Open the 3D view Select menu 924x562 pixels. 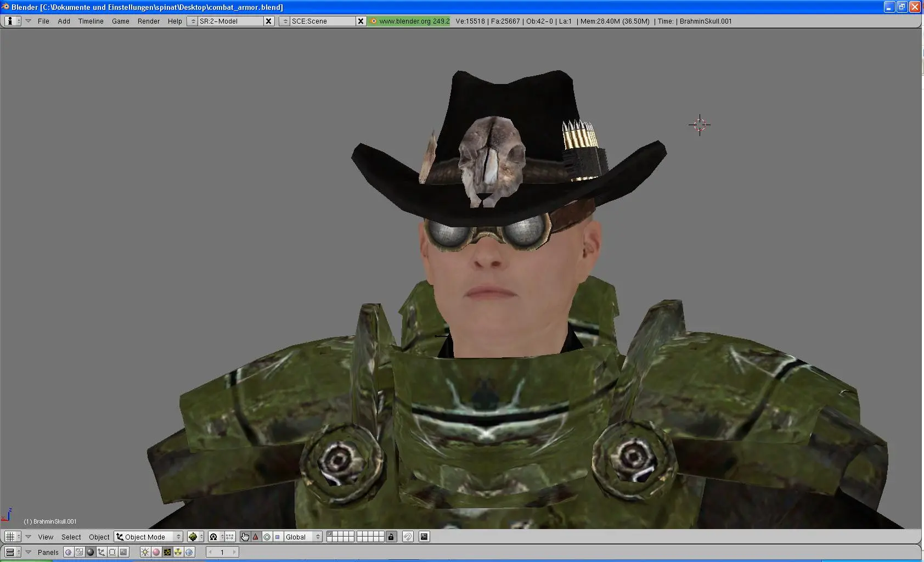(x=71, y=537)
